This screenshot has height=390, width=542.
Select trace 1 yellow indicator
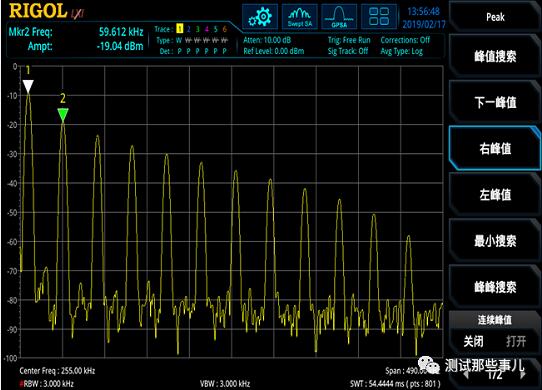point(179,29)
